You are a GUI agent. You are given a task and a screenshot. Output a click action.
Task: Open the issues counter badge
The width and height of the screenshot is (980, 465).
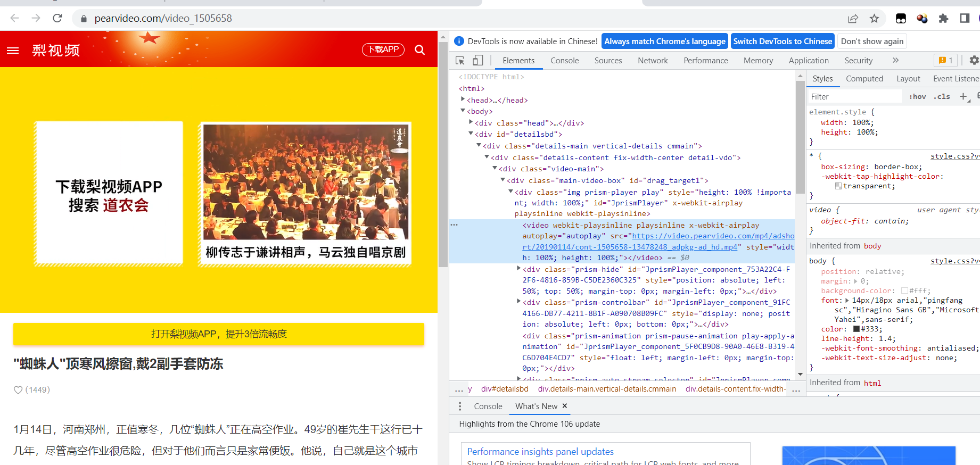click(x=945, y=61)
